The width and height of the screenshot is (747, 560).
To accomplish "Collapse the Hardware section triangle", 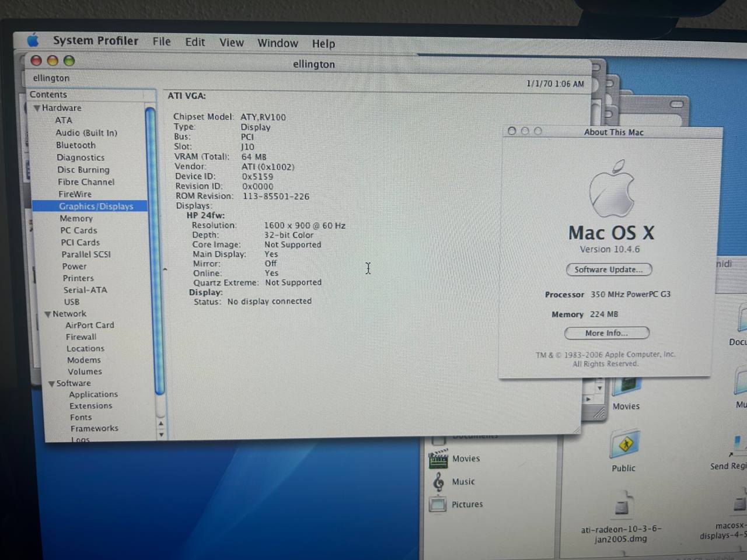I will point(37,108).
